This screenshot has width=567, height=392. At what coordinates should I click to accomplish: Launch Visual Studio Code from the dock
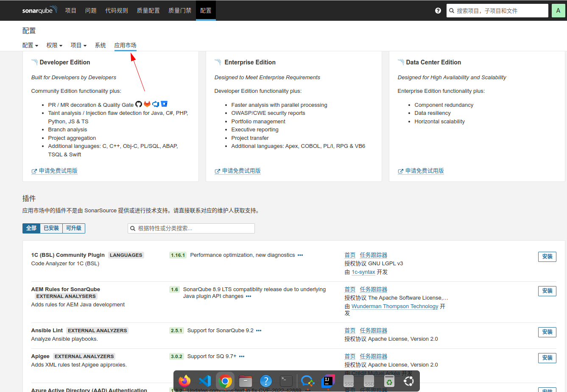[205, 381]
